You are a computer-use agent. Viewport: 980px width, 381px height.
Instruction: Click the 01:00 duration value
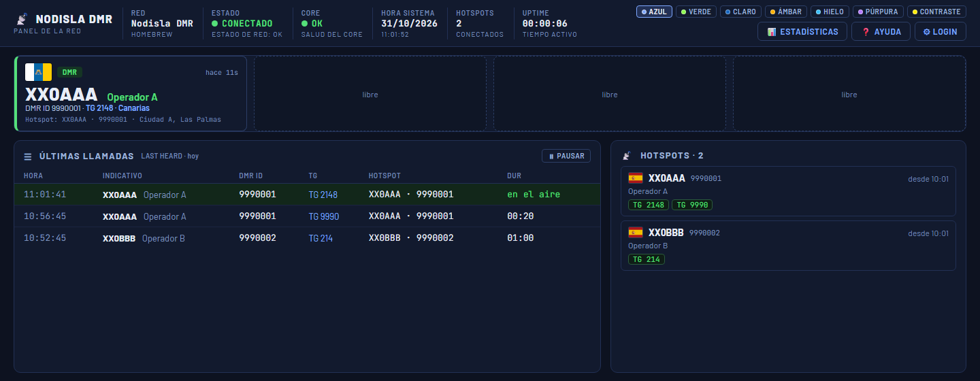(x=521, y=238)
